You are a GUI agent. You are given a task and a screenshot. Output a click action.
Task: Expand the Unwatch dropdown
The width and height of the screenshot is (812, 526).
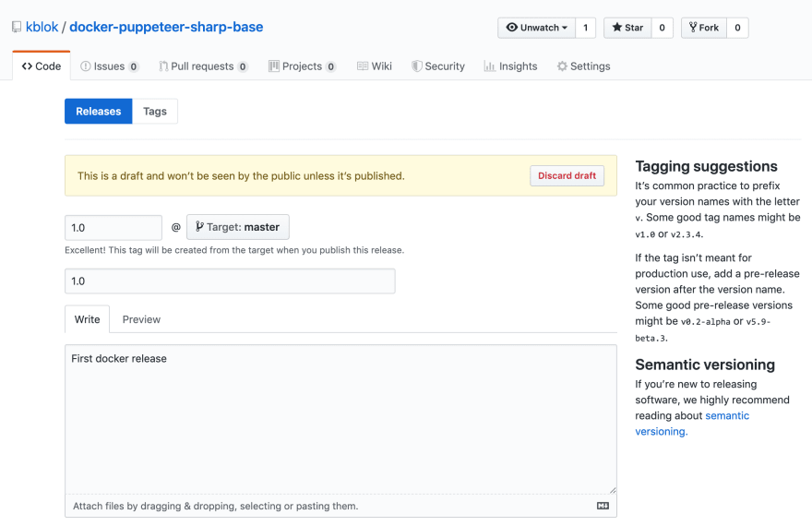click(536, 28)
